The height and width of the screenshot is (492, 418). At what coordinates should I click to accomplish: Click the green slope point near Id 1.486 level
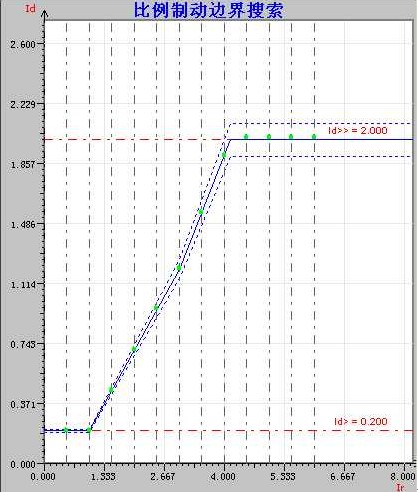(x=201, y=212)
